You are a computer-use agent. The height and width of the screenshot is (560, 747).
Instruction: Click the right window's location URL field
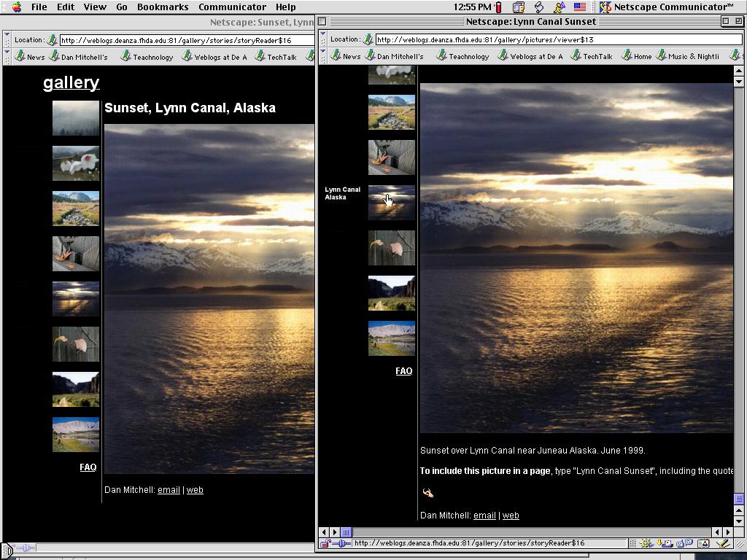point(554,39)
